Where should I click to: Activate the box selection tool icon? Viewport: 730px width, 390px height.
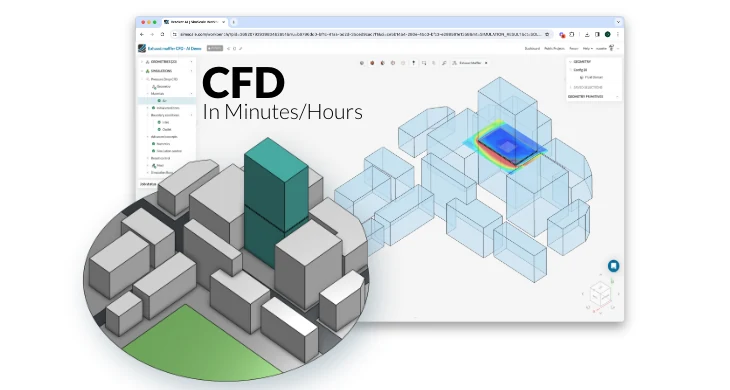[x=424, y=63]
